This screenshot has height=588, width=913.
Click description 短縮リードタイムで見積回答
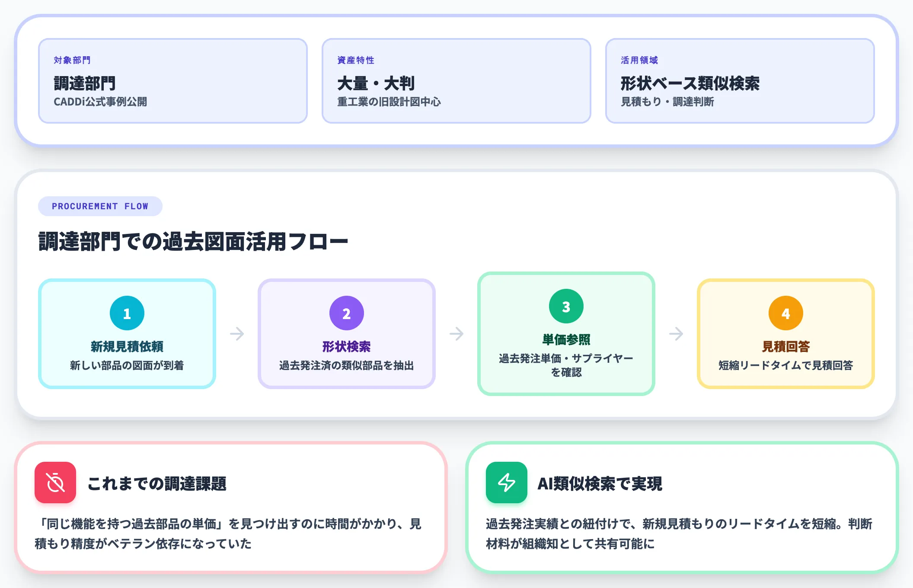786,365
